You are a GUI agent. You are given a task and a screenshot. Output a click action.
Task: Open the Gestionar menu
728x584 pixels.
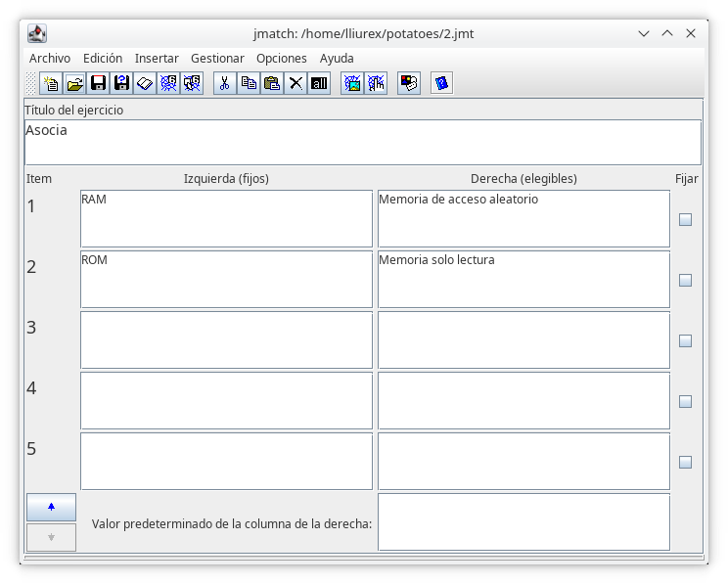[x=217, y=59]
